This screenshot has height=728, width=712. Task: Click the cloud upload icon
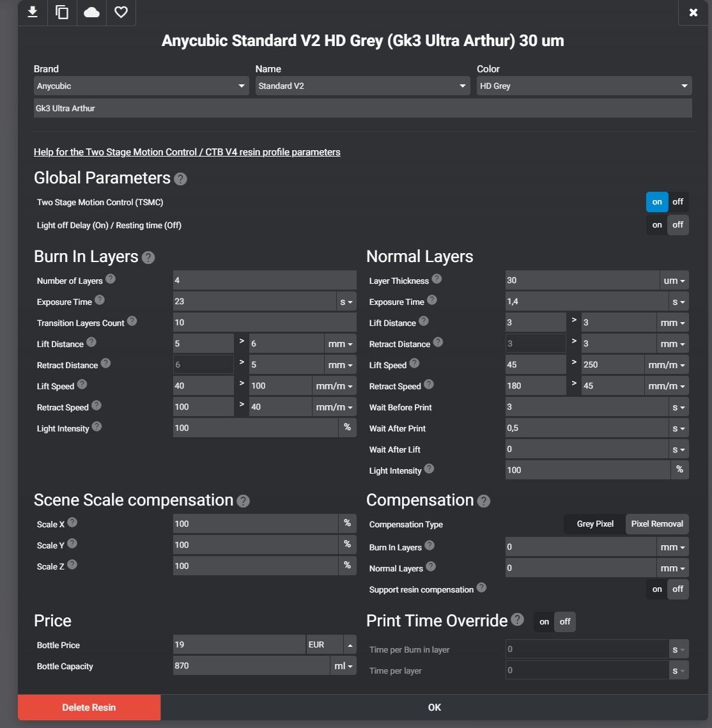point(91,12)
